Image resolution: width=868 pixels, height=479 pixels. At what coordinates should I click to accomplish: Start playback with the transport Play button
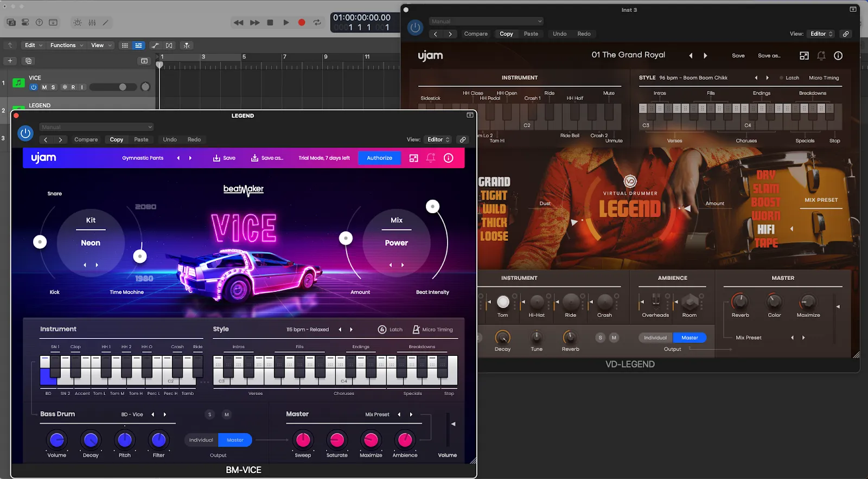(286, 22)
